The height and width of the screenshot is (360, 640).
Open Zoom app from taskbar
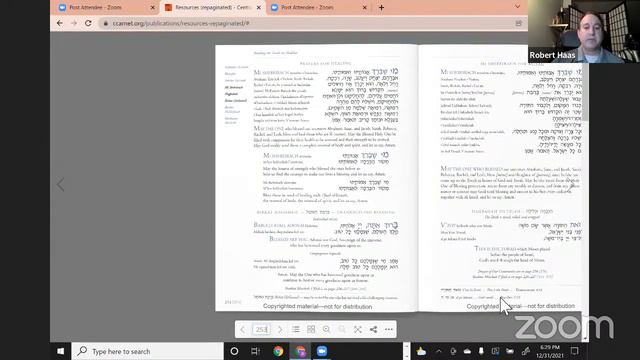pyautogui.click(x=322, y=351)
